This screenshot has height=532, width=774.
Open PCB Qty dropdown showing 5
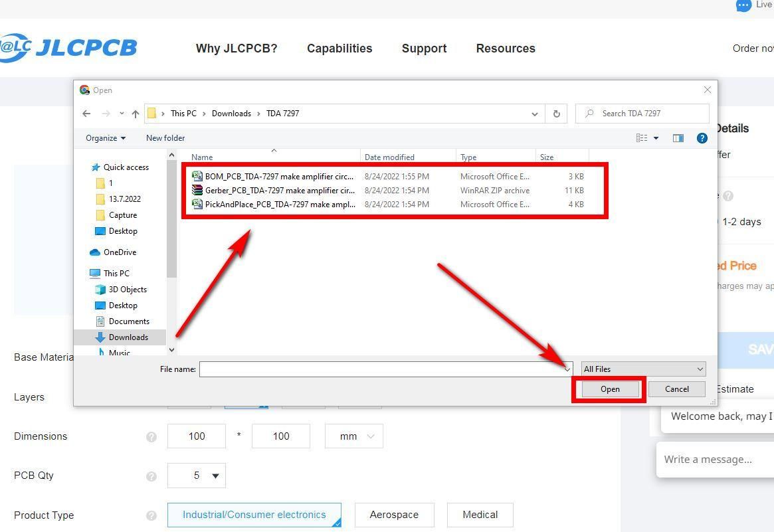tap(197, 476)
